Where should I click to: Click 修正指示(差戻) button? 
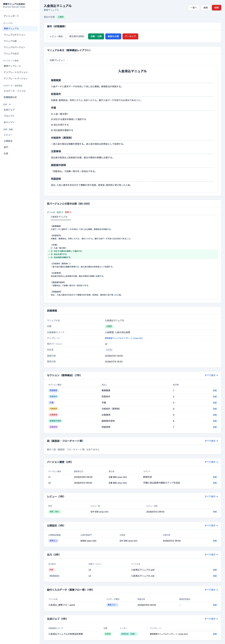click(77, 36)
